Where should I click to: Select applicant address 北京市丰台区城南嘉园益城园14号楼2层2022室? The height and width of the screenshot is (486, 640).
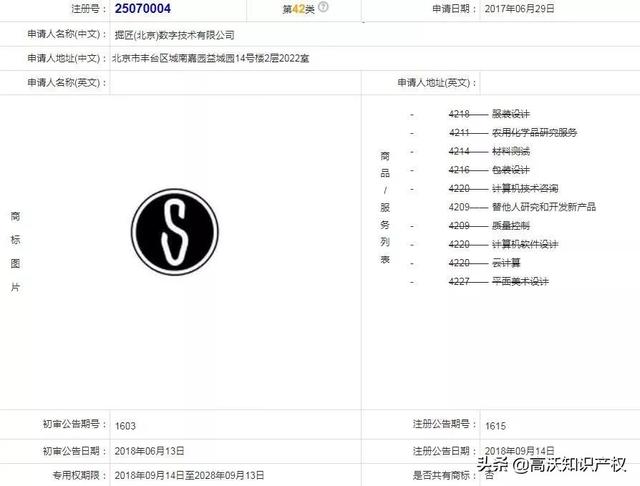point(211,58)
